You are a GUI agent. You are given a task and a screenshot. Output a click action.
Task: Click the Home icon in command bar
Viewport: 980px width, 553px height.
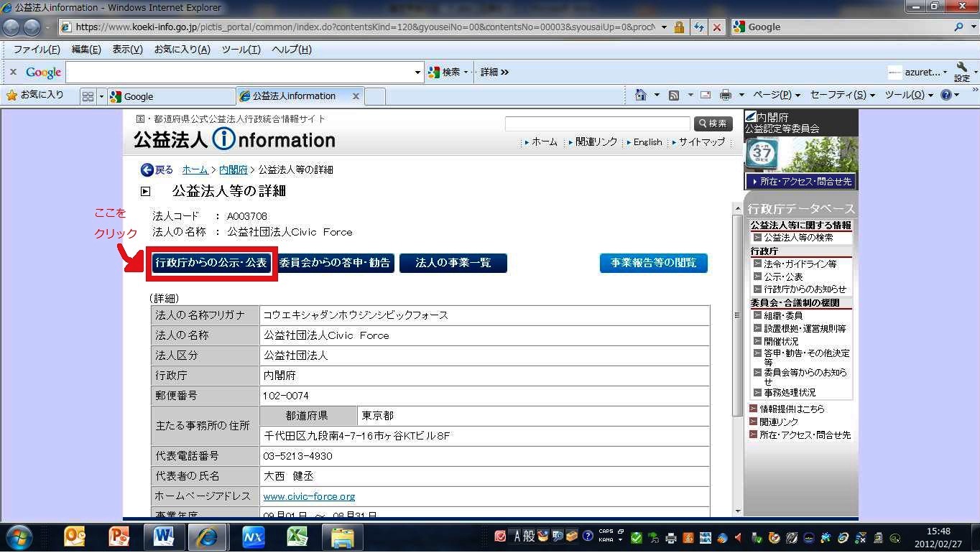point(641,95)
